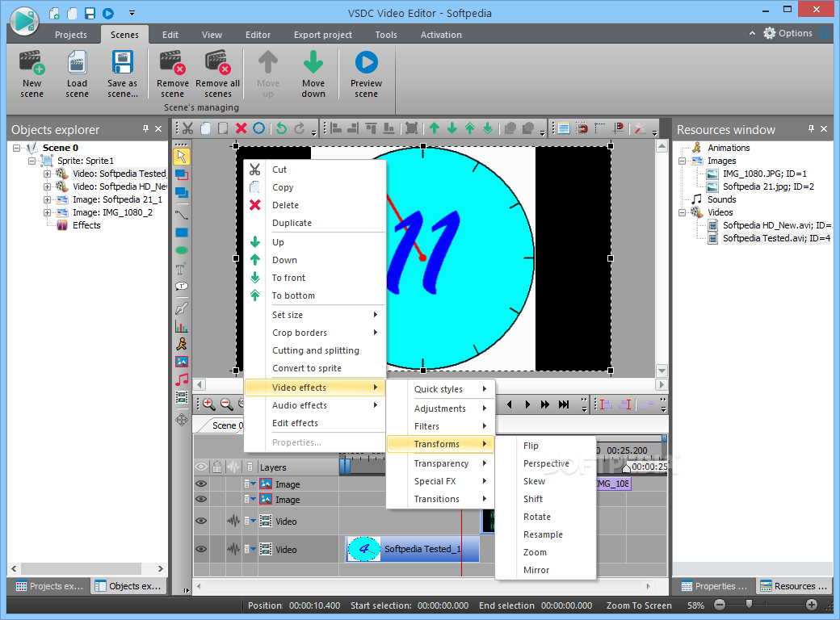Viewport: 840px width, 620px height.
Task: Expand Video: Softpedia Tested tree node
Action: [47, 174]
